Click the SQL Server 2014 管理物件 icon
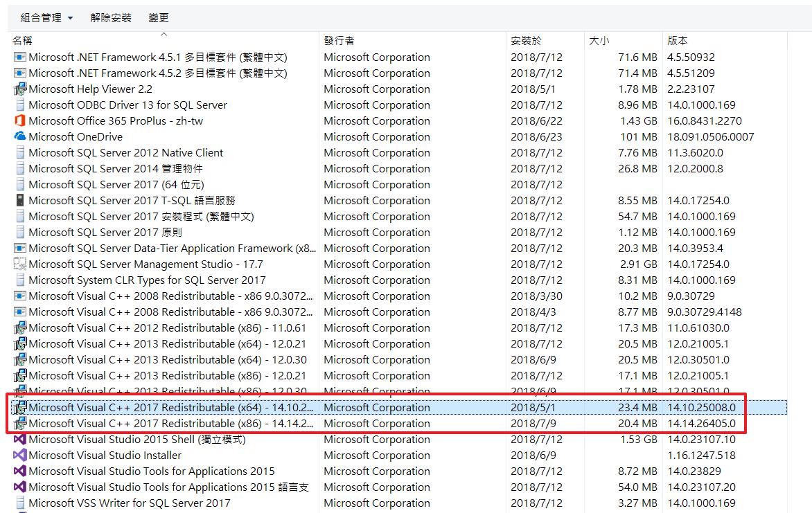This screenshot has width=812, height=513. pyautogui.click(x=19, y=169)
